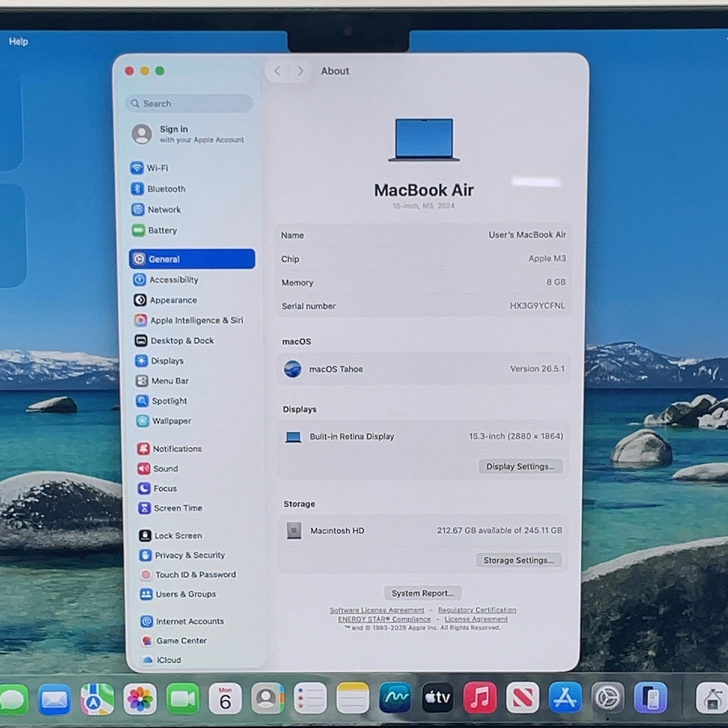This screenshot has height=728, width=728.
Task: Click the macOS Tahoe row
Action: coord(423,369)
